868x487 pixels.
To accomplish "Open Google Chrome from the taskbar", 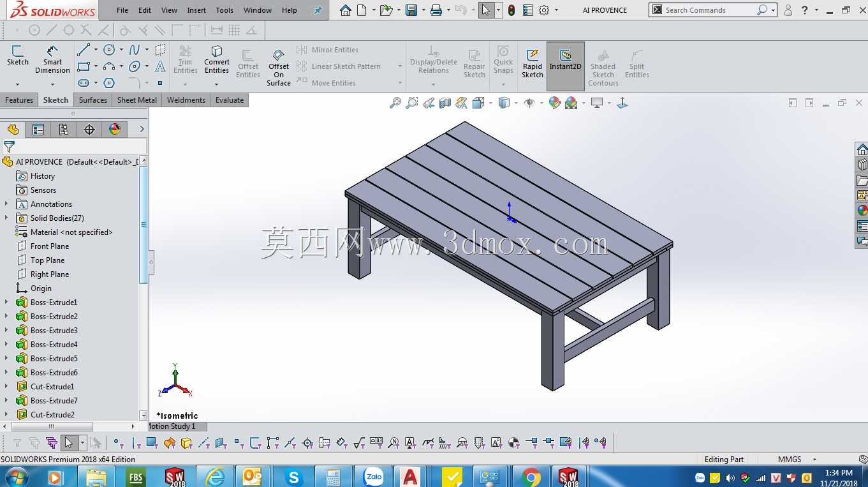I will click(531, 477).
